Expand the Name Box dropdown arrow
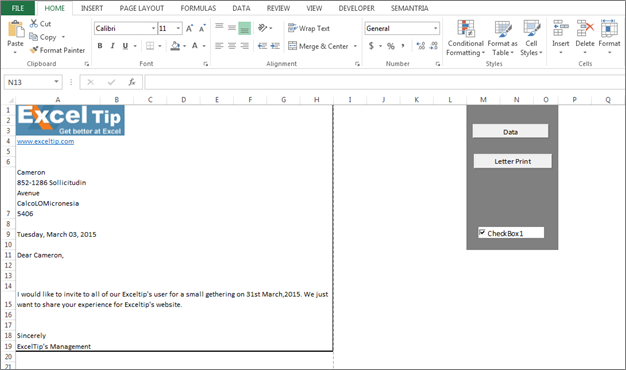 [56, 82]
